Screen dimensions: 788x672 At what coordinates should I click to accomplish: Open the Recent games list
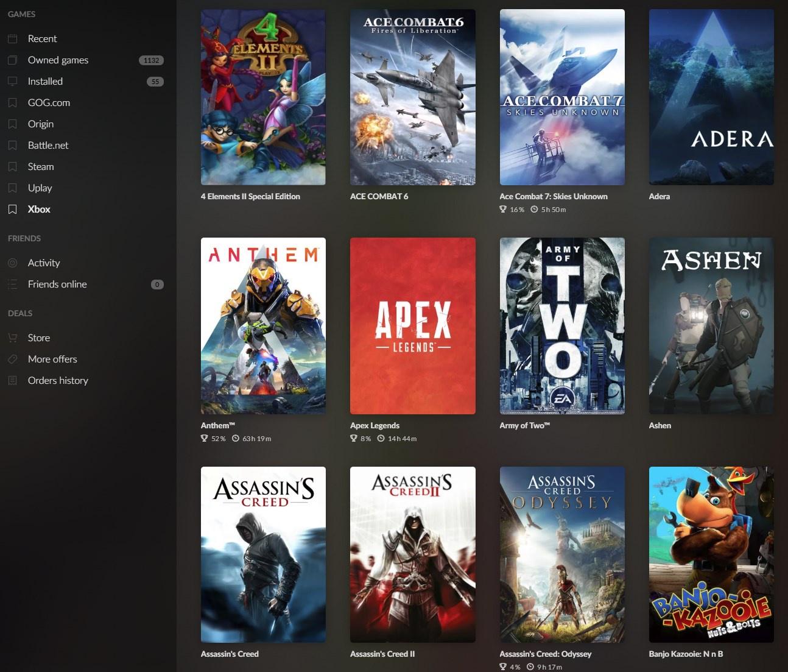[x=42, y=39]
